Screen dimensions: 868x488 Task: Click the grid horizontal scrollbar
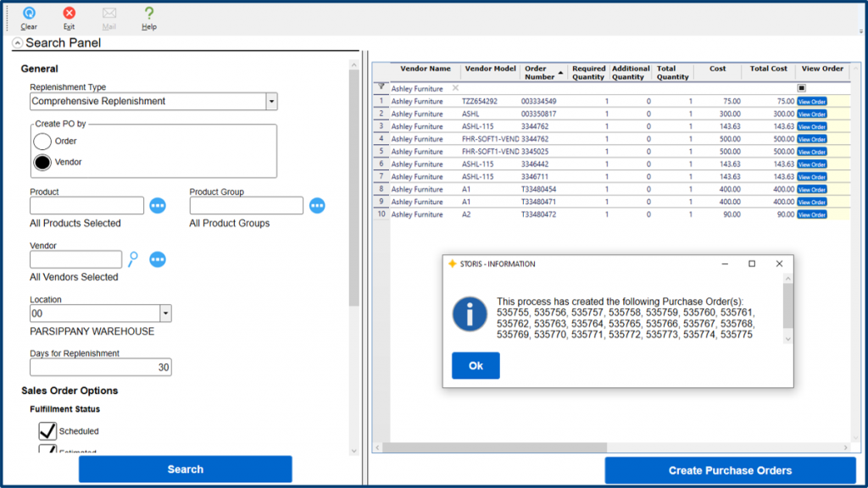click(494, 447)
